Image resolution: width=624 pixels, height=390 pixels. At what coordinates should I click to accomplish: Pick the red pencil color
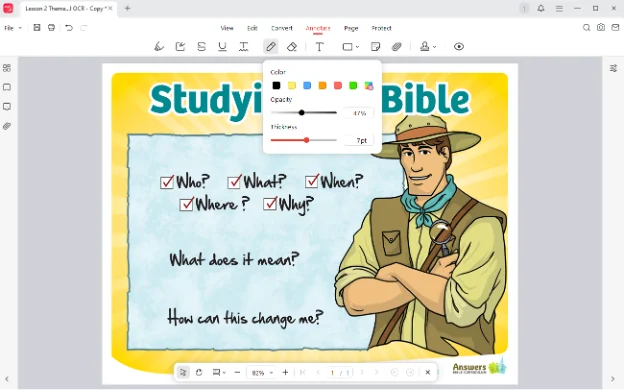point(337,85)
